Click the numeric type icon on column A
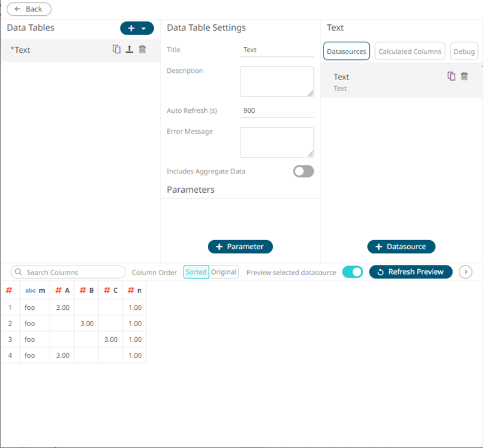 coord(58,290)
